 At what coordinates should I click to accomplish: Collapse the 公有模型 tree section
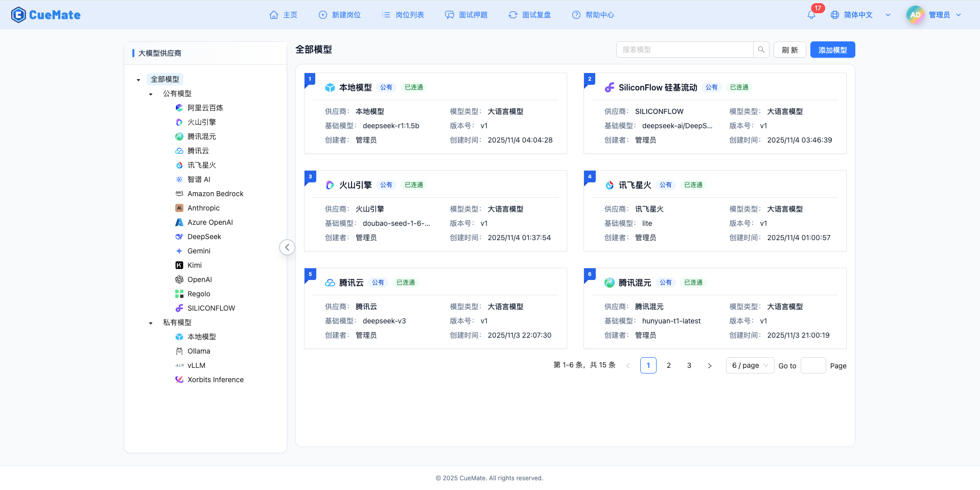click(x=150, y=94)
